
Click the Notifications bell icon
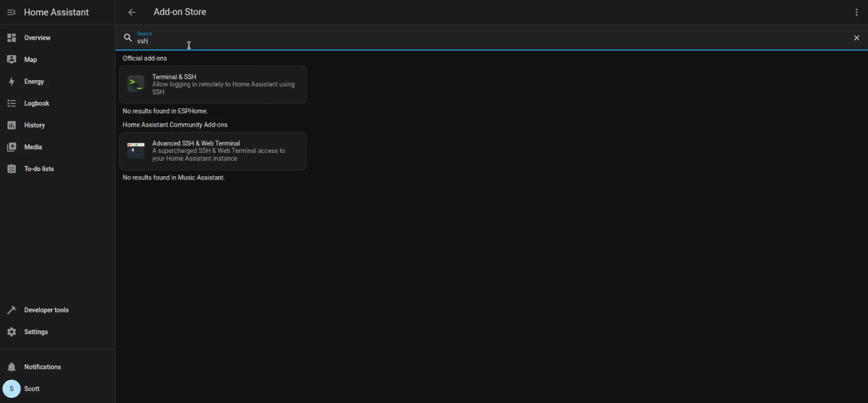[11, 367]
